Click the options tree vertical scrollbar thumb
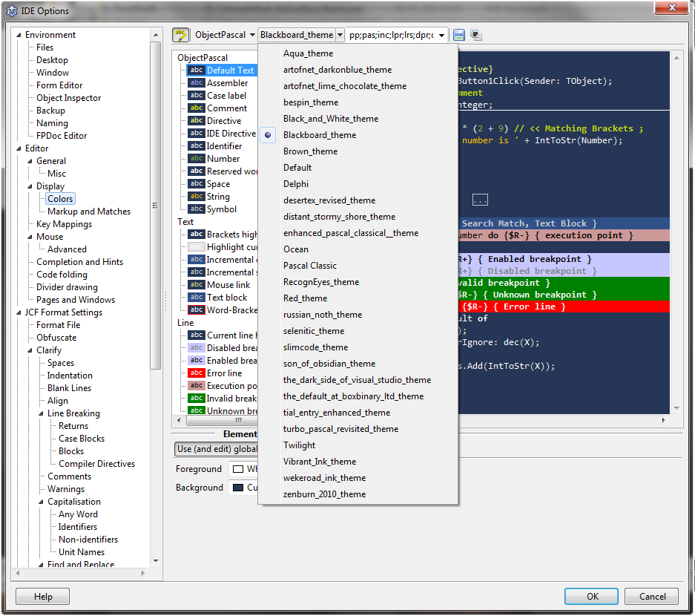695x616 pixels. coord(155,206)
